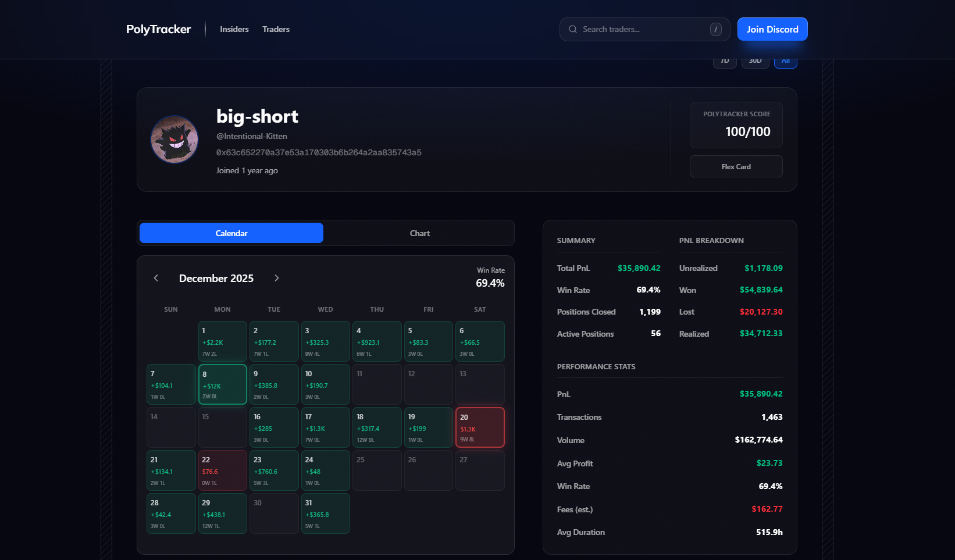The width and height of the screenshot is (955, 560).
Task: Focus the Search traders input field
Action: [643, 29]
